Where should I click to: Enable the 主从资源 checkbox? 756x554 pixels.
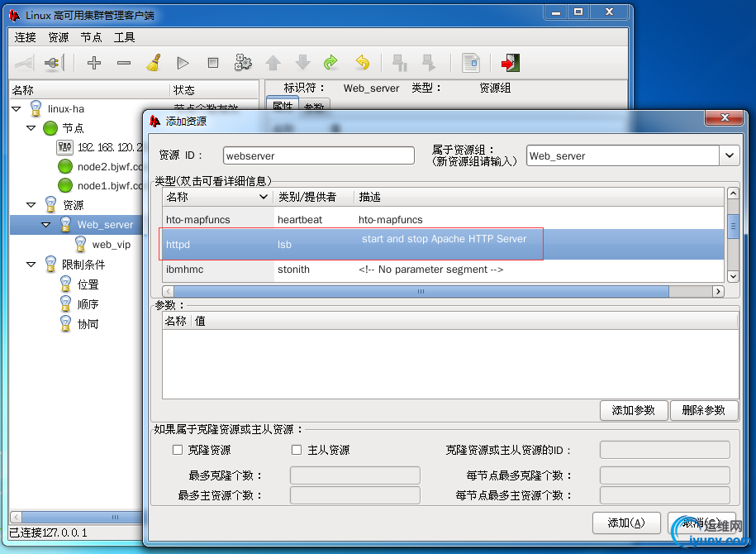(x=297, y=450)
